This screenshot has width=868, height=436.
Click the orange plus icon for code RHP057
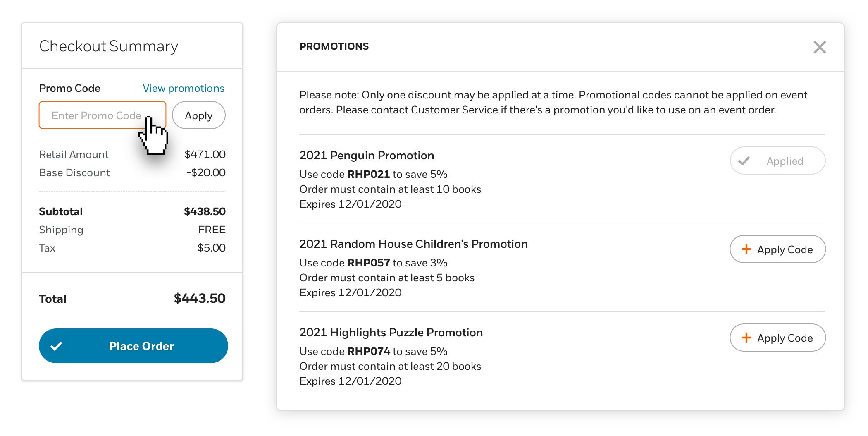[746, 249]
